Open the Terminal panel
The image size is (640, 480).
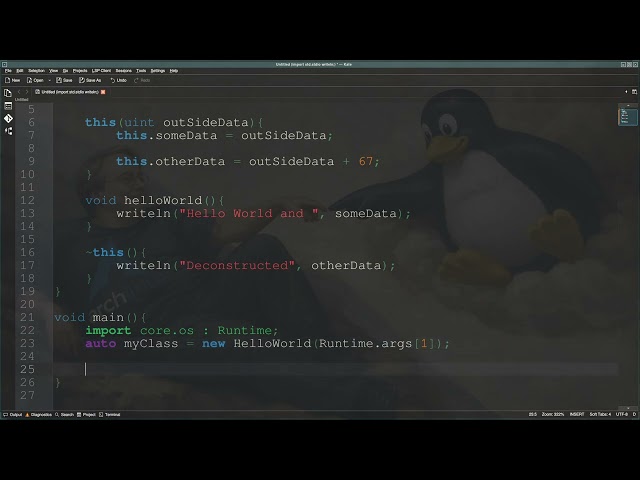click(x=109, y=415)
